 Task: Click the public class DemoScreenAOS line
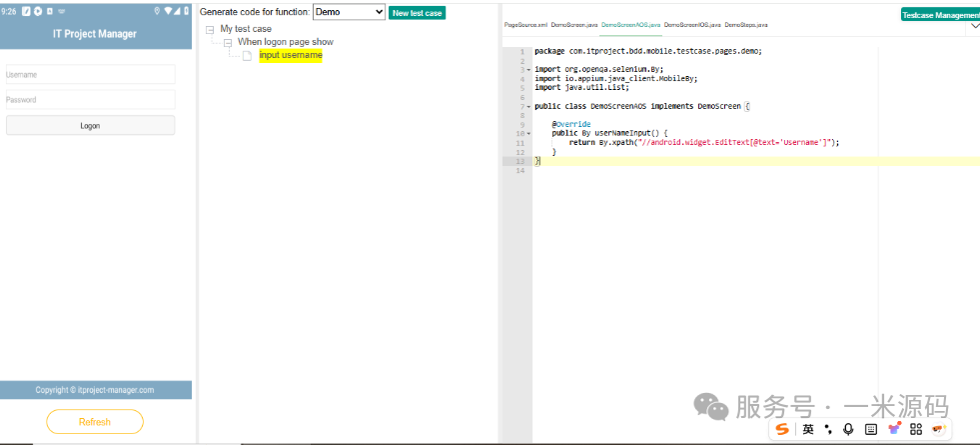(x=642, y=106)
